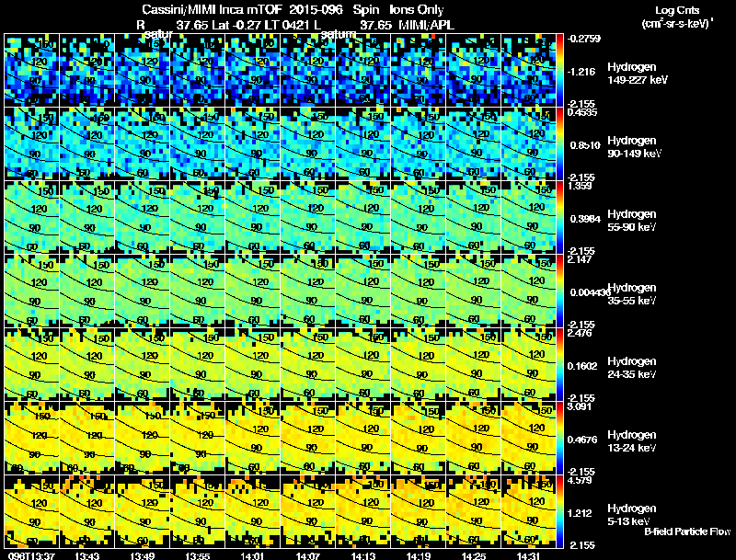Viewport: 736px width, 560px height.
Task: Click the colorbar of the 24-35 keV row
Action: (x=559, y=365)
